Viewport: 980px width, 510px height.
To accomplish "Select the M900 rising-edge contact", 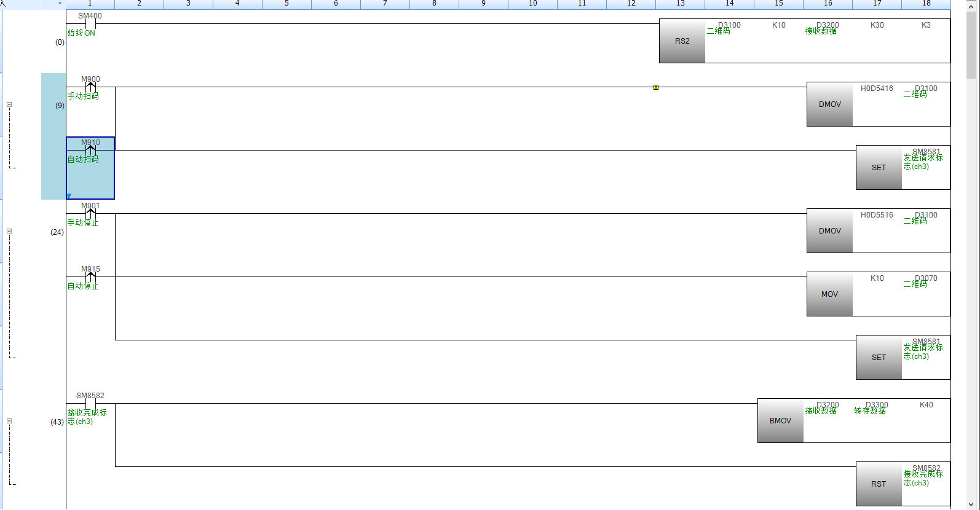I will [90, 87].
